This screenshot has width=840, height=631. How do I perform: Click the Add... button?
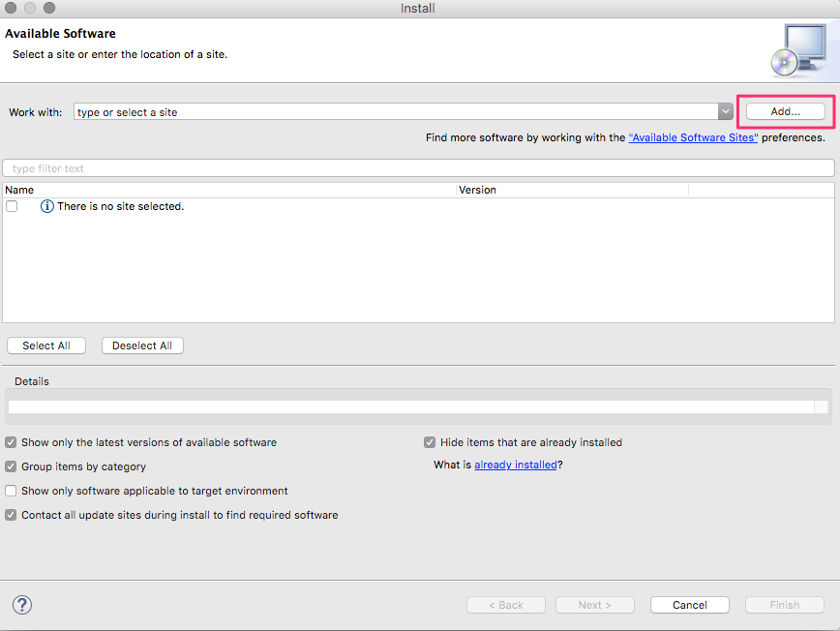click(785, 110)
